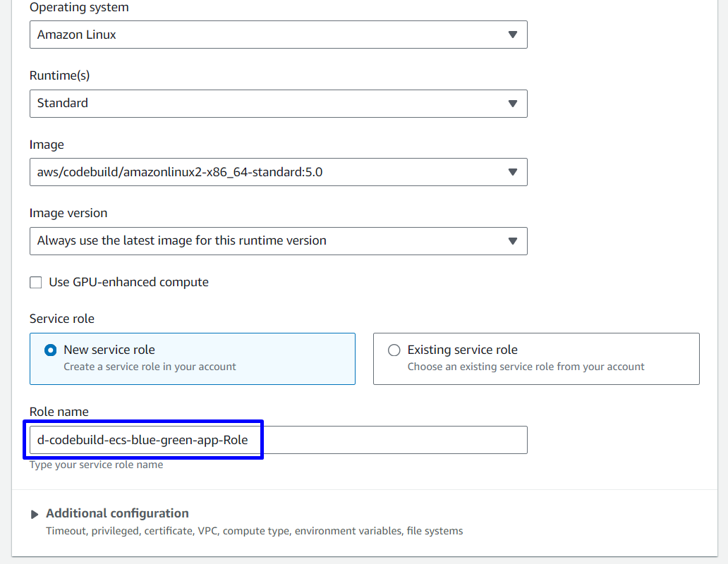Click the Runtime(s) dropdown arrow icon
This screenshot has width=728, height=564.
[513, 104]
